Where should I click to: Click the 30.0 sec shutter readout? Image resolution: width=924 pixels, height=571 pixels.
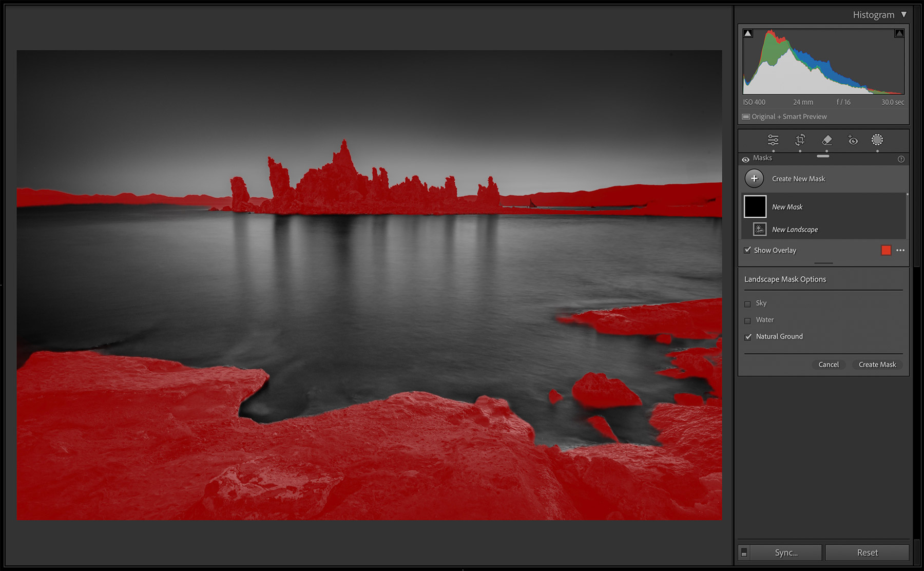tap(893, 102)
